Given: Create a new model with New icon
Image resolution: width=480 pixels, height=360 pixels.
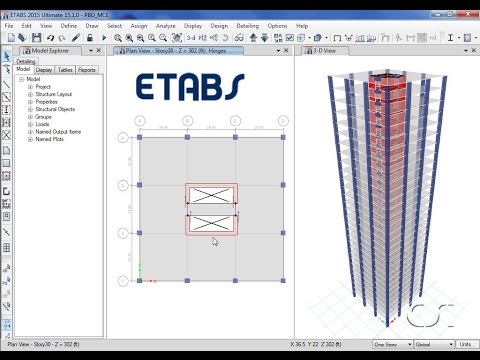Looking at the screenshot, I should (11, 38).
